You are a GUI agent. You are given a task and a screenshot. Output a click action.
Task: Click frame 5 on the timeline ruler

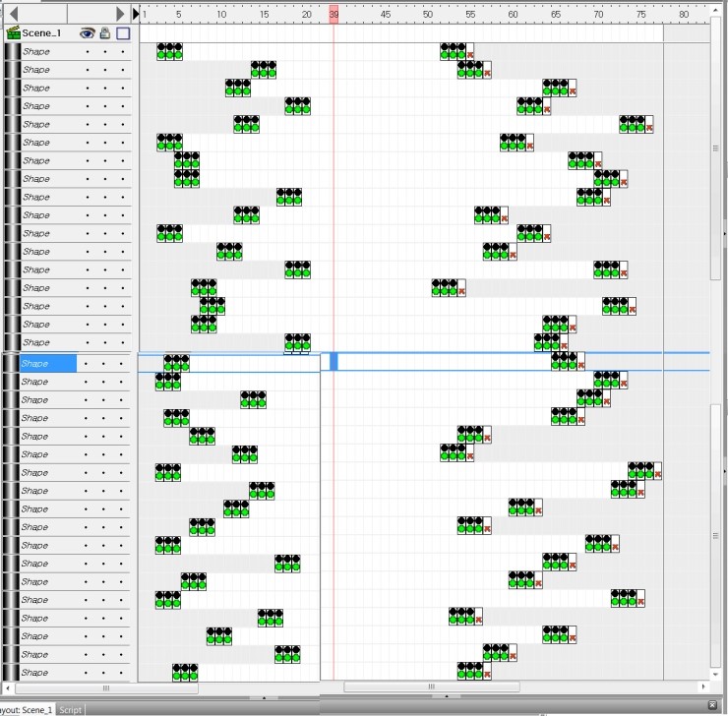tap(179, 15)
